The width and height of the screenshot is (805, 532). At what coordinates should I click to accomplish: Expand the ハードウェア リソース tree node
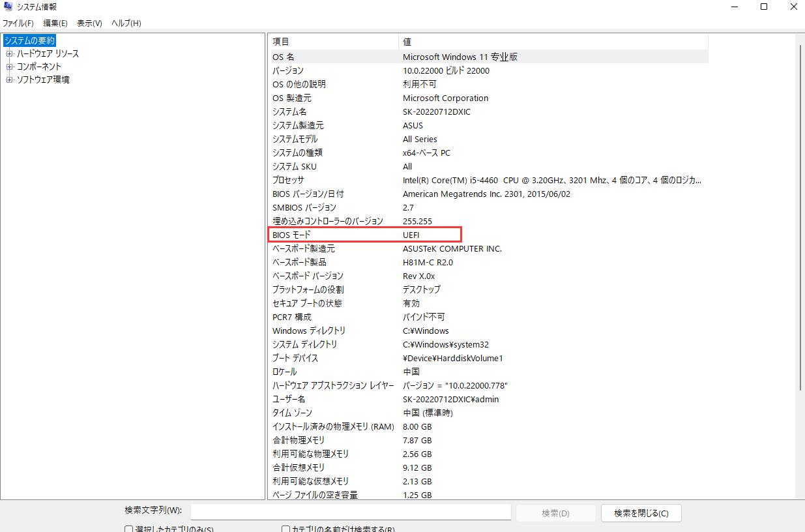(x=9, y=54)
